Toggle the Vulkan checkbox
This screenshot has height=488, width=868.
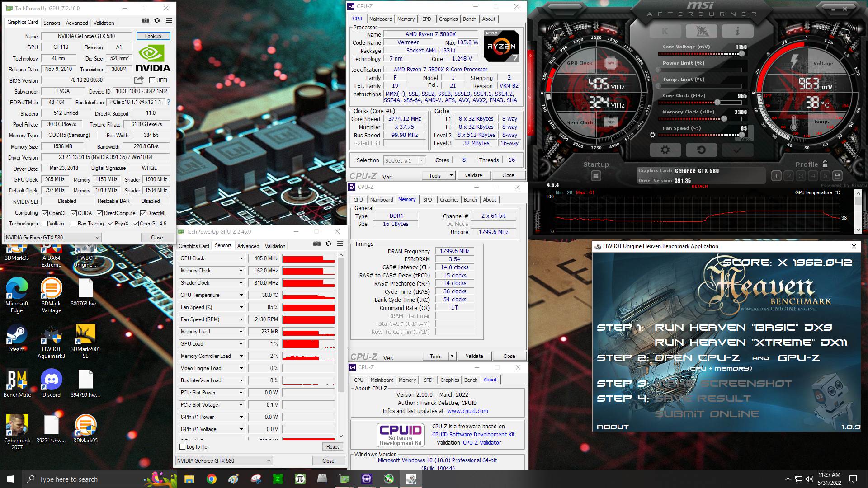pos(45,224)
